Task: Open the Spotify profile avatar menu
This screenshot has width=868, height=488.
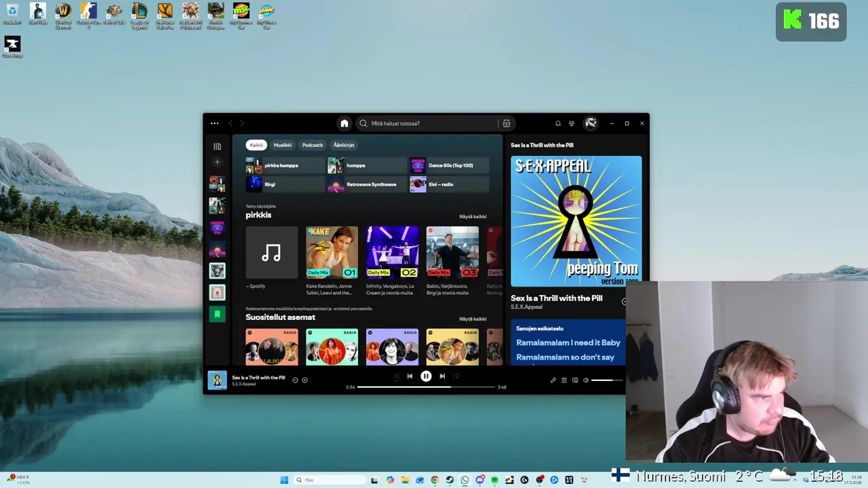Action: coord(591,123)
